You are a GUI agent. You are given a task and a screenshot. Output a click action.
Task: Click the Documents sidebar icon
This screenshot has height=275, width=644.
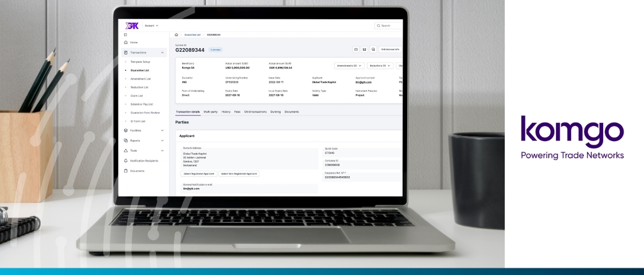point(125,171)
